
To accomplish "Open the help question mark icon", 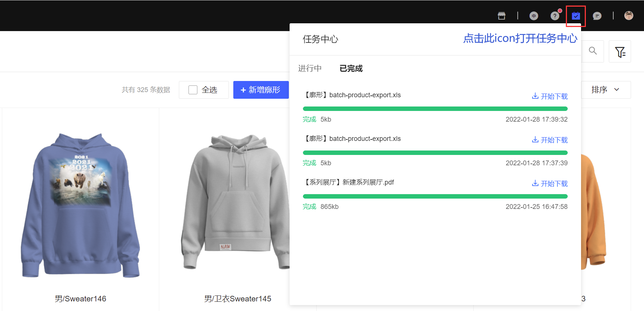I will click(555, 16).
